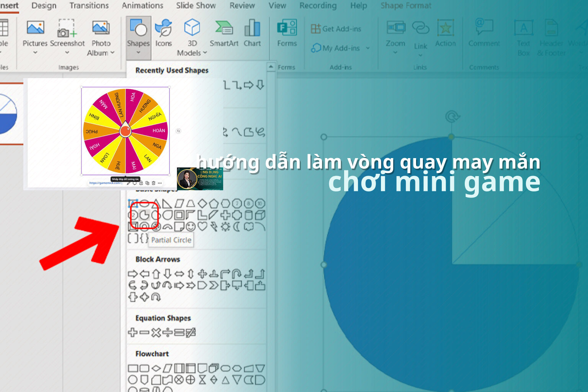Insert a SmartArt graphic
The width and height of the screenshot is (588, 392).
pos(224,34)
